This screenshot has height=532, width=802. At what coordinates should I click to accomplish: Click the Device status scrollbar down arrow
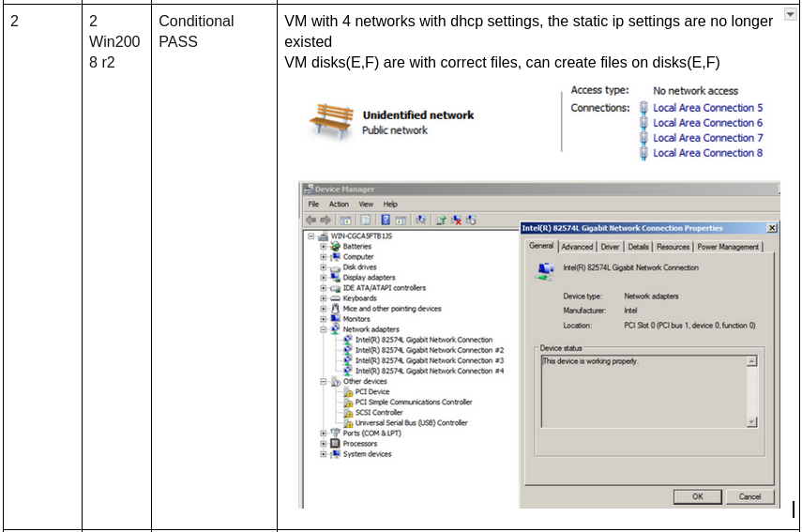pos(751,422)
